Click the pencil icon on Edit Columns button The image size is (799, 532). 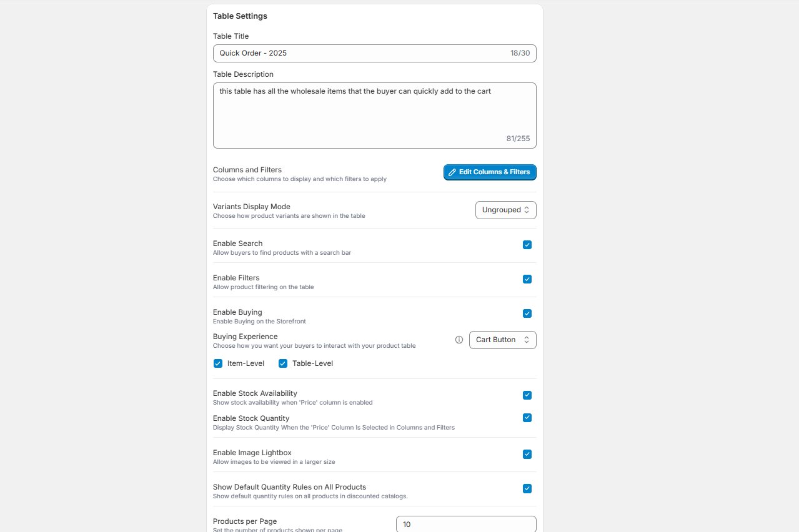452,172
